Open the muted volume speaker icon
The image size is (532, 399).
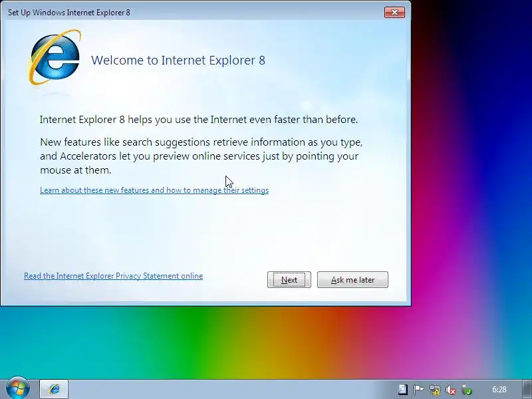click(451, 390)
